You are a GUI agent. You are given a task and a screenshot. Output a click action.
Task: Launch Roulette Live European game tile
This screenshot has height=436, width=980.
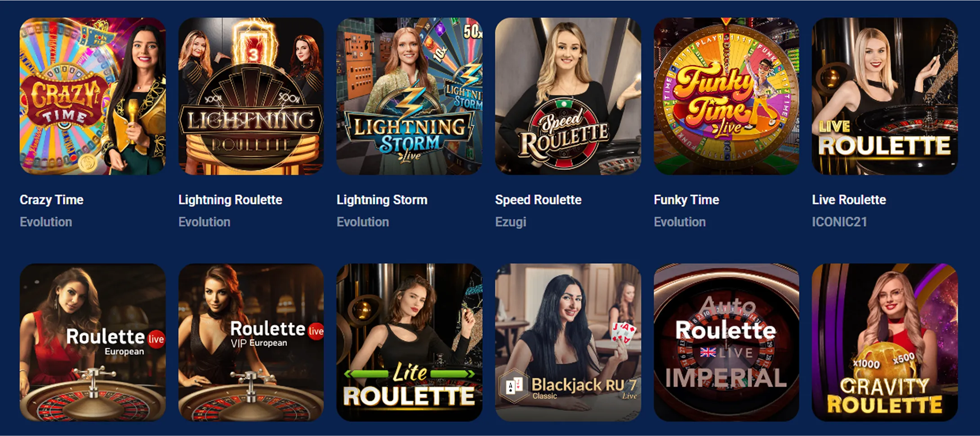(93, 342)
